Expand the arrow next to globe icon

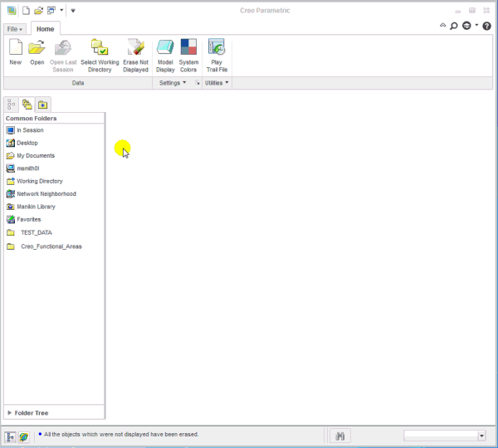coord(476,25)
